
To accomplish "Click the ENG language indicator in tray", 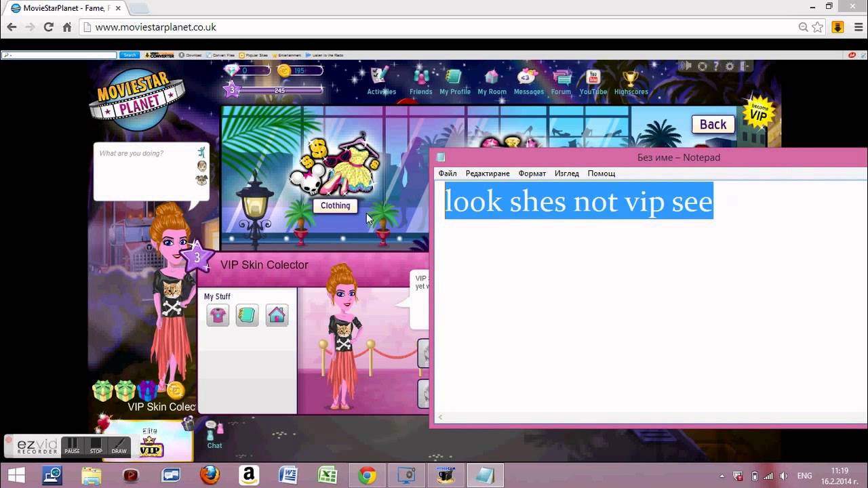I will [804, 476].
